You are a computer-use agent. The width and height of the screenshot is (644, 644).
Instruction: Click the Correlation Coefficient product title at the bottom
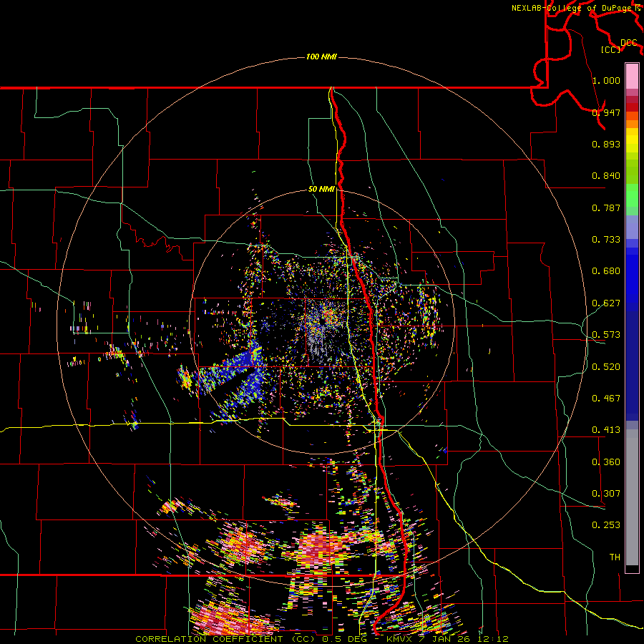(322, 639)
